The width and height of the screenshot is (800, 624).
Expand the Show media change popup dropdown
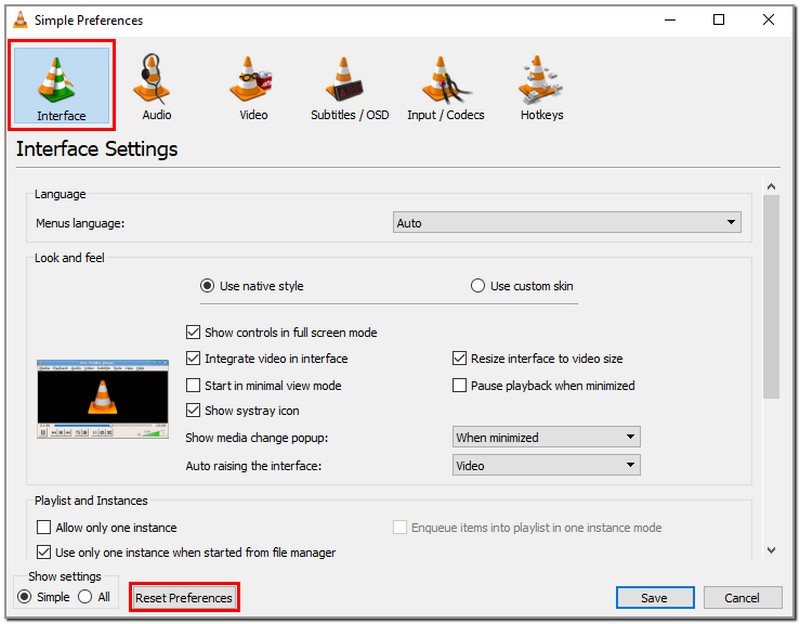click(546, 437)
